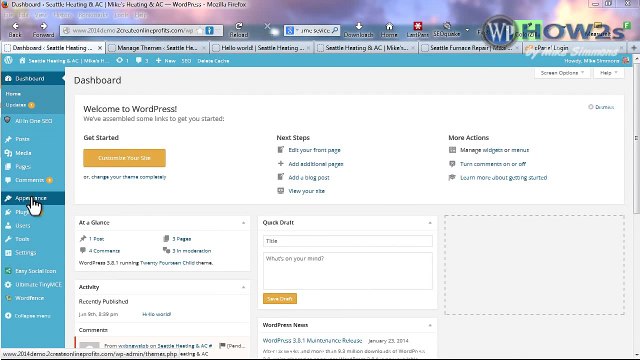Open the Home submenu link
Viewport: 640px width, 360px height.
coord(13,94)
